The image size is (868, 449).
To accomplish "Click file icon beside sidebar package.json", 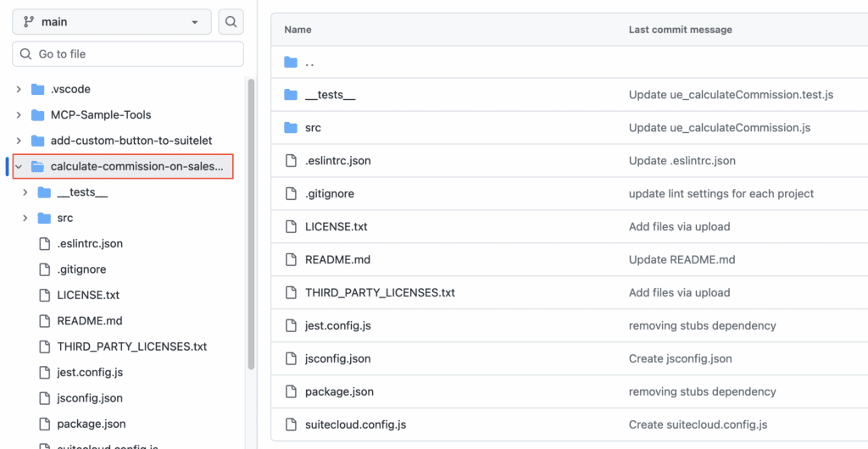I will 45,424.
